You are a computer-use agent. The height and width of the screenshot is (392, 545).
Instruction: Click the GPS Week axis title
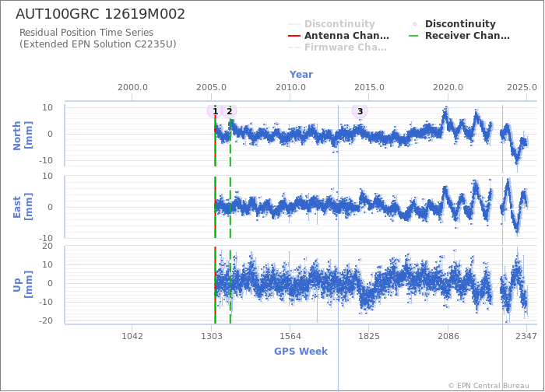coord(301,351)
